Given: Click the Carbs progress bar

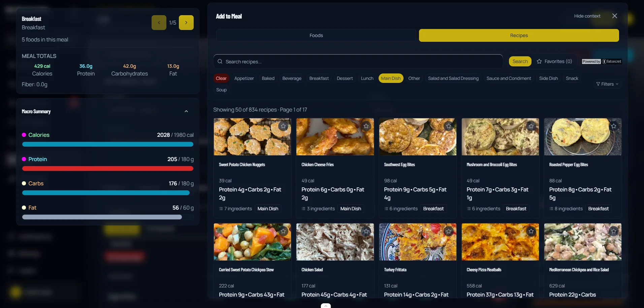Looking at the screenshot, I should pyautogui.click(x=108, y=193).
